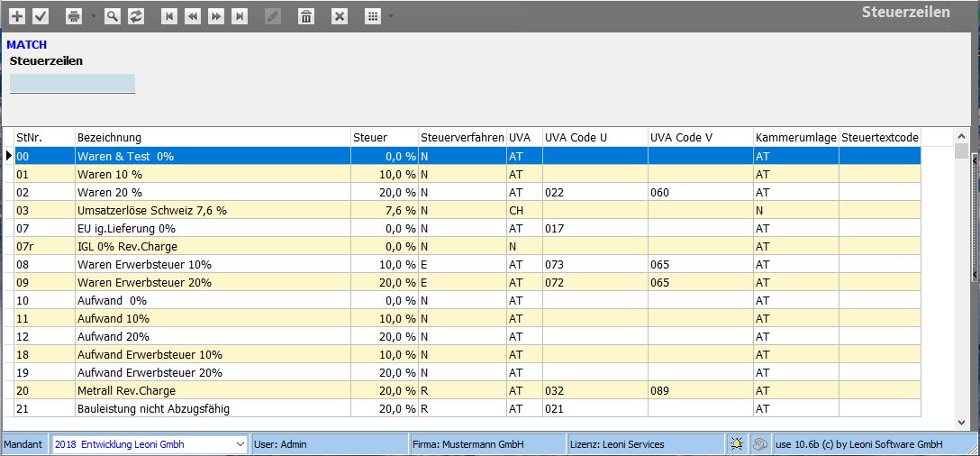Click the MATCH search input field
This screenshot has height=456, width=980.
coord(72,84)
